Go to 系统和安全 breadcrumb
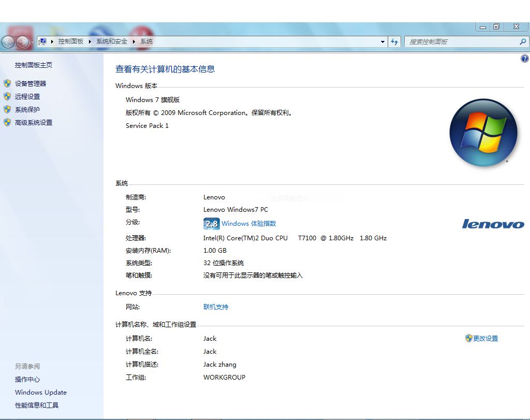This screenshot has width=530, height=420. click(x=112, y=41)
